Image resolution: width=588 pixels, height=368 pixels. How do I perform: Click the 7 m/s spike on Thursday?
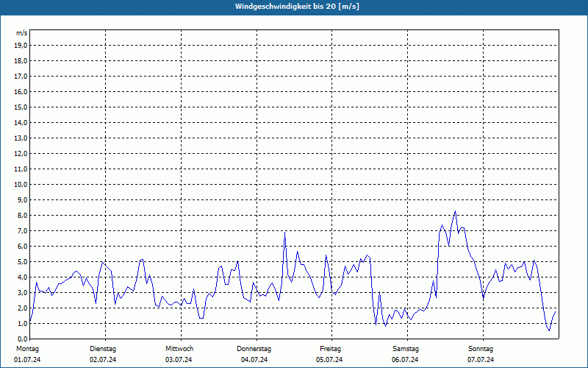[285, 233]
